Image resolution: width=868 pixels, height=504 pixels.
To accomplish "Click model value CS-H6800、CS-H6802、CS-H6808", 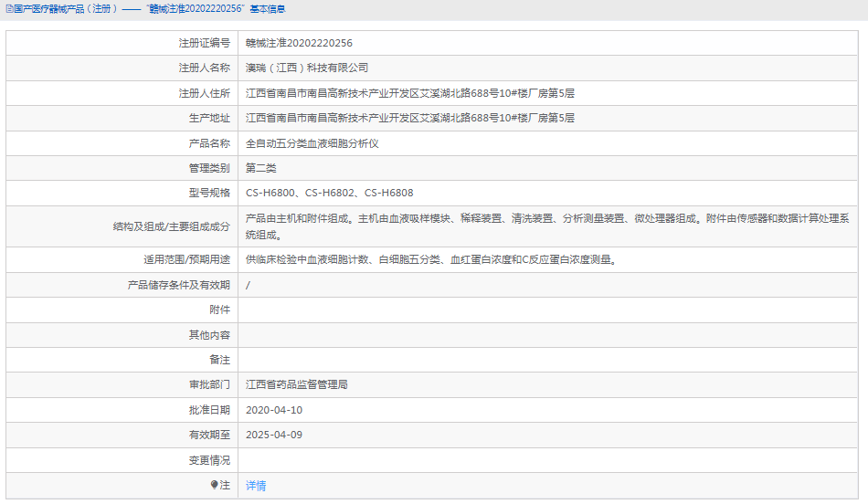I will 329,193.
